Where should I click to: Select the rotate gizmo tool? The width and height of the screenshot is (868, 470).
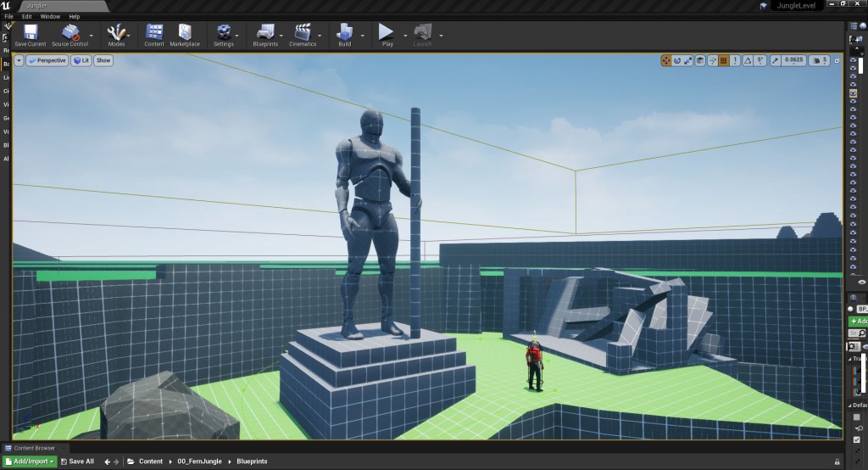[676, 60]
